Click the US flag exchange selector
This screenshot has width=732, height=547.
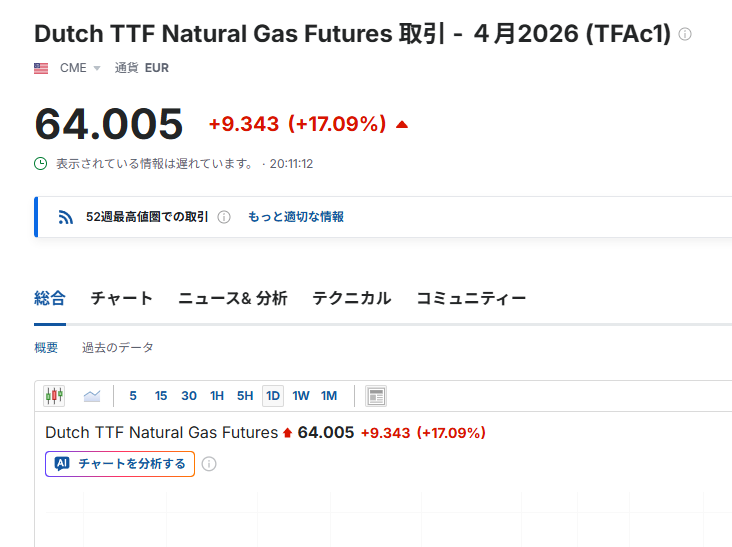point(41,68)
